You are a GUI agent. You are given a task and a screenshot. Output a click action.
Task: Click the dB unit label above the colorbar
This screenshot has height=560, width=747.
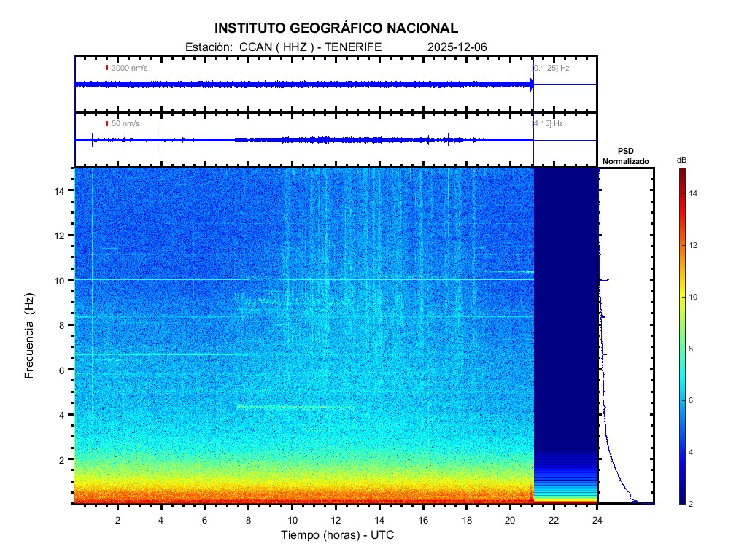(681, 160)
